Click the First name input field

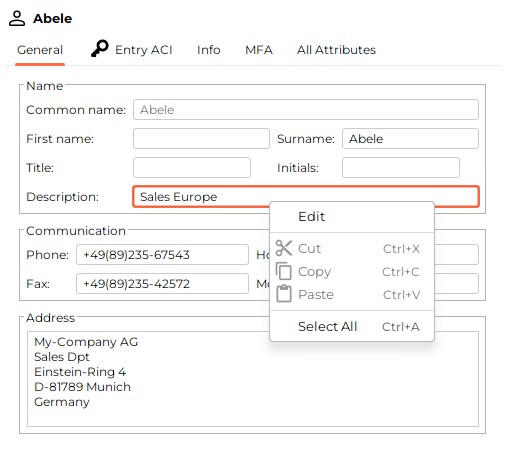(x=201, y=139)
